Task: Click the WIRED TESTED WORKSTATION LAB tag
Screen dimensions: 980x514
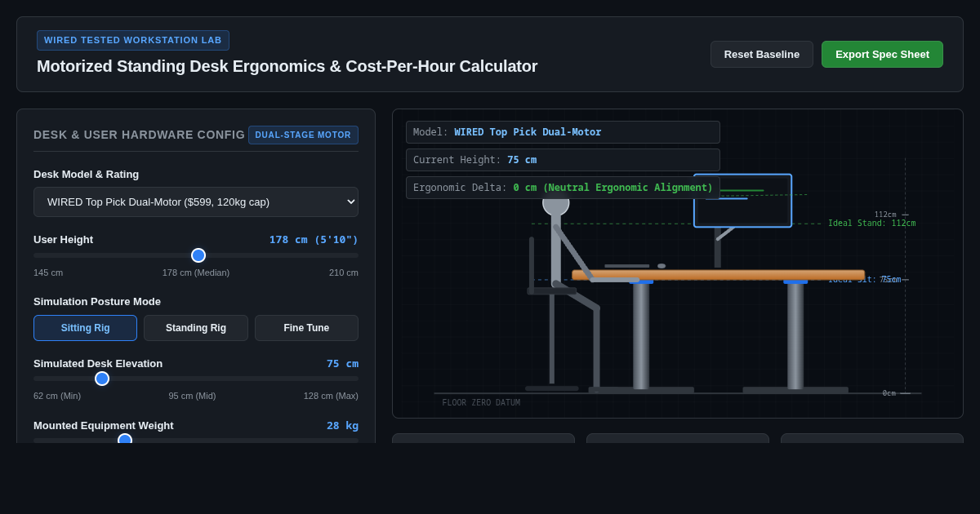Action: pyautogui.click(x=133, y=40)
